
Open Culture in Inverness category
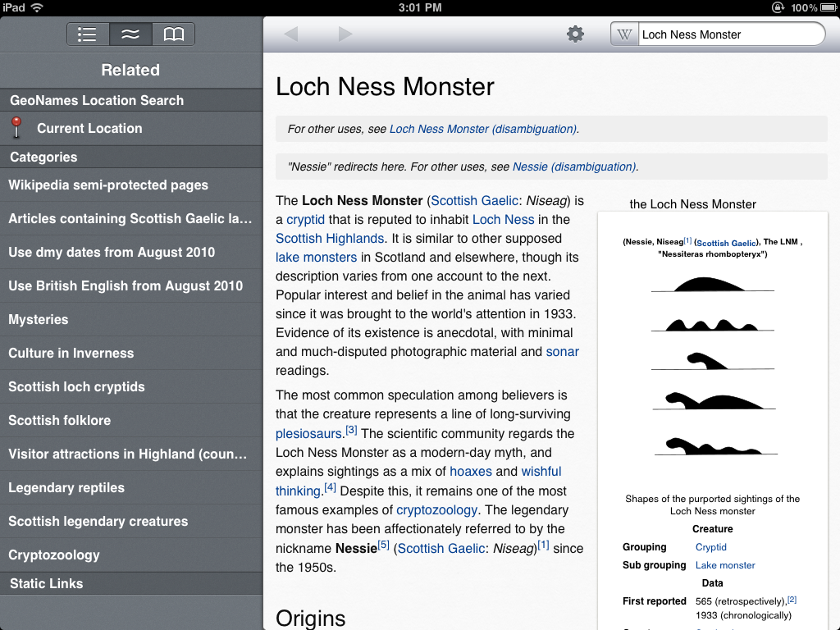71,354
